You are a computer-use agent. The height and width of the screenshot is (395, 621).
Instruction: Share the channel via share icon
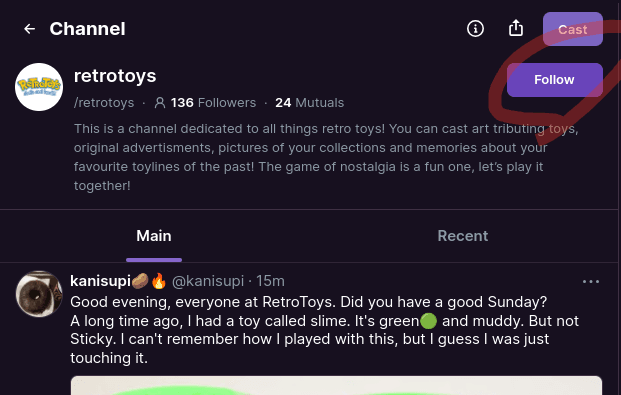[x=516, y=28]
